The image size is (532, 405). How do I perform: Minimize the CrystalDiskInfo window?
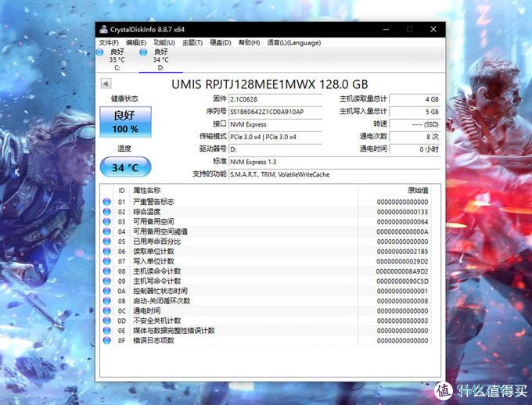coord(386,30)
